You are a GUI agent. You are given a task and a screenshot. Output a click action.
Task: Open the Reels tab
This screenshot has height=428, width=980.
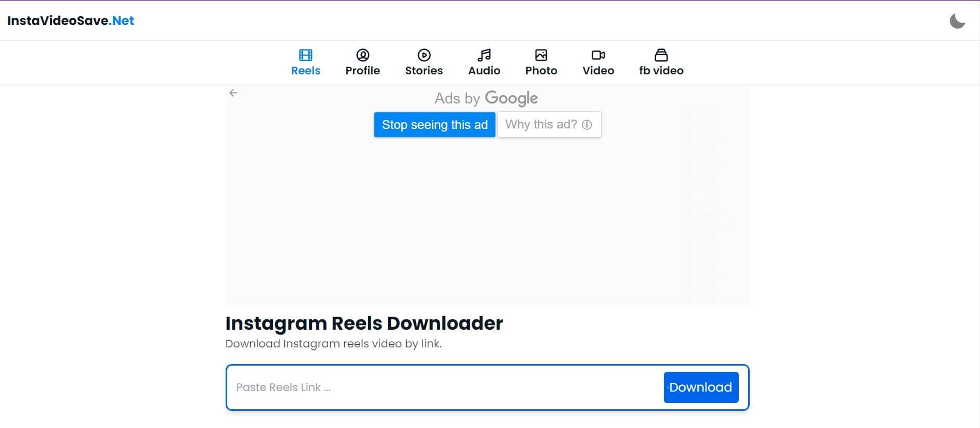point(306,62)
